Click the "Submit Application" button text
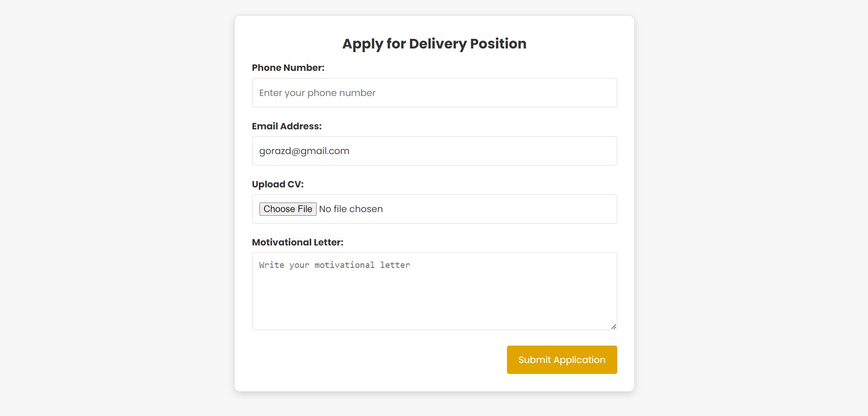Image resolution: width=868 pixels, height=416 pixels. [561, 360]
